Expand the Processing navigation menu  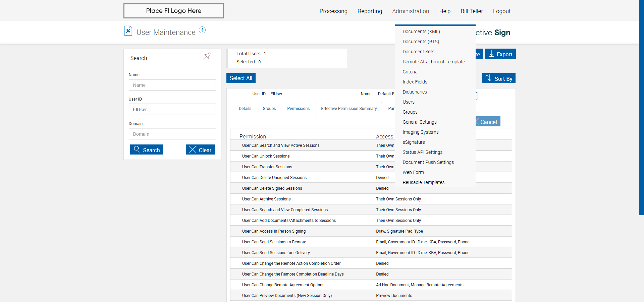pos(333,11)
